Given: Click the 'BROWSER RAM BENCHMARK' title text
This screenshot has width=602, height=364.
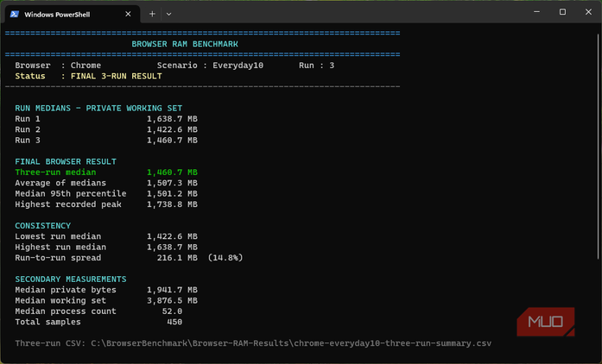Looking at the screenshot, I should (185, 44).
